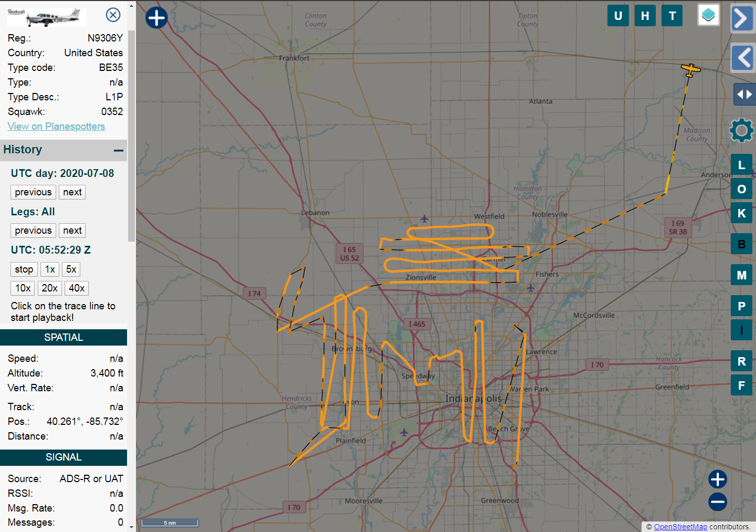Collapse the History section

(x=119, y=151)
